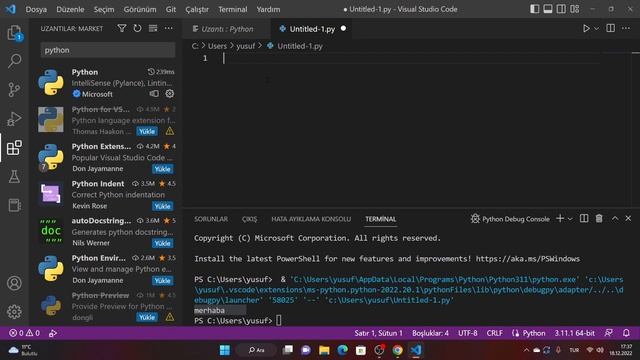
Task: Open Source Control view
Action: tap(14, 89)
